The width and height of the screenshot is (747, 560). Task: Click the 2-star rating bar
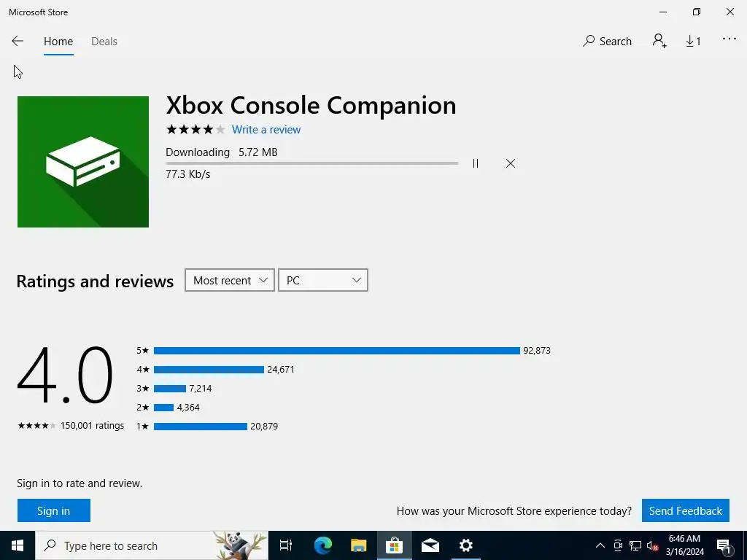point(163,407)
